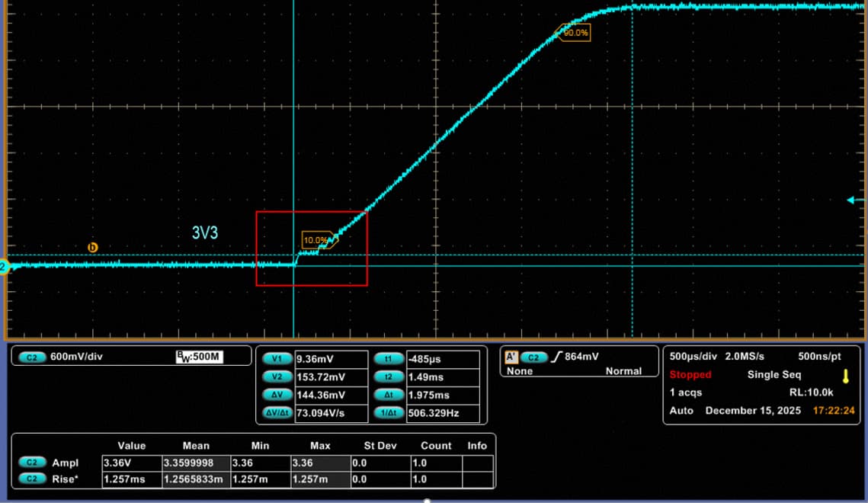The width and height of the screenshot is (868, 503).
Task: Toggle the red Stopped acquisition status
Action: [x=690, y=375]
